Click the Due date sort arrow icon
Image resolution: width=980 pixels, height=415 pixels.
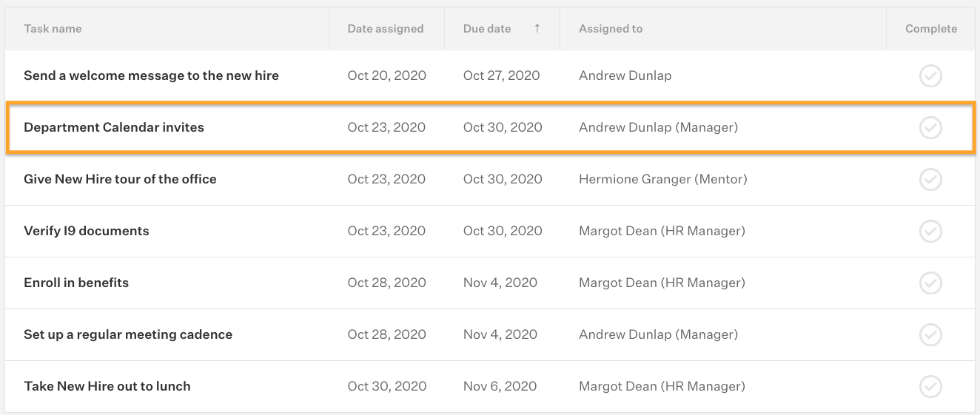coord(537,28)
